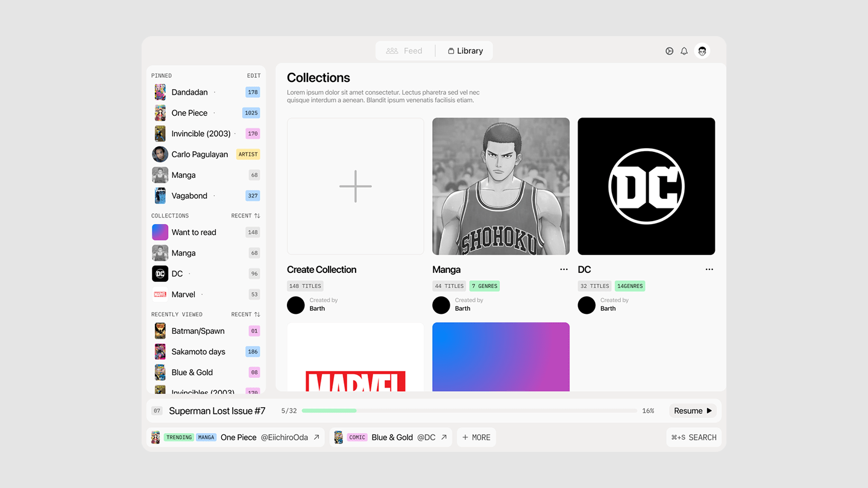Viewport: 868px width, 488px height.
Task: Click Carlo Pagulayan's round avatar
Action: [x=160, y=154]
